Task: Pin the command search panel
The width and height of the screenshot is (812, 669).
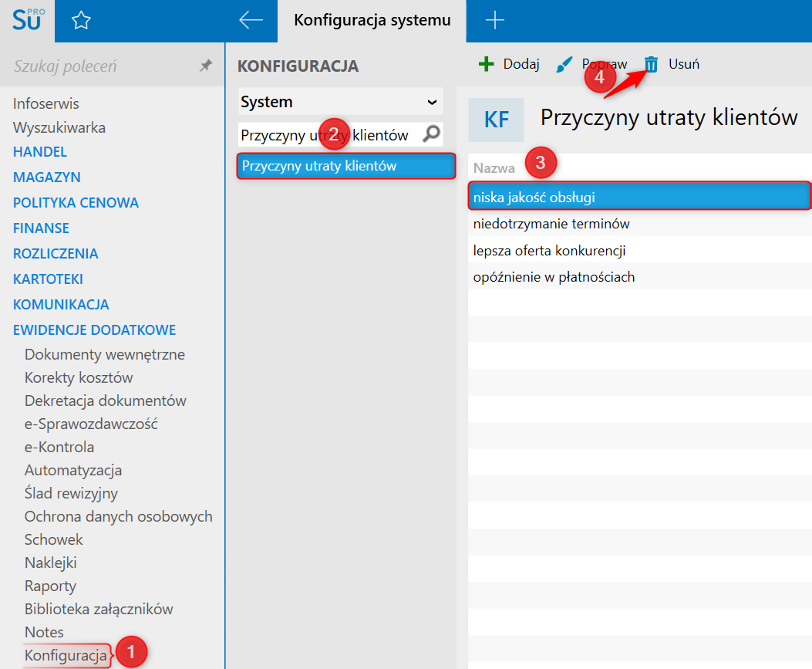Action: [x=206, y=66]
